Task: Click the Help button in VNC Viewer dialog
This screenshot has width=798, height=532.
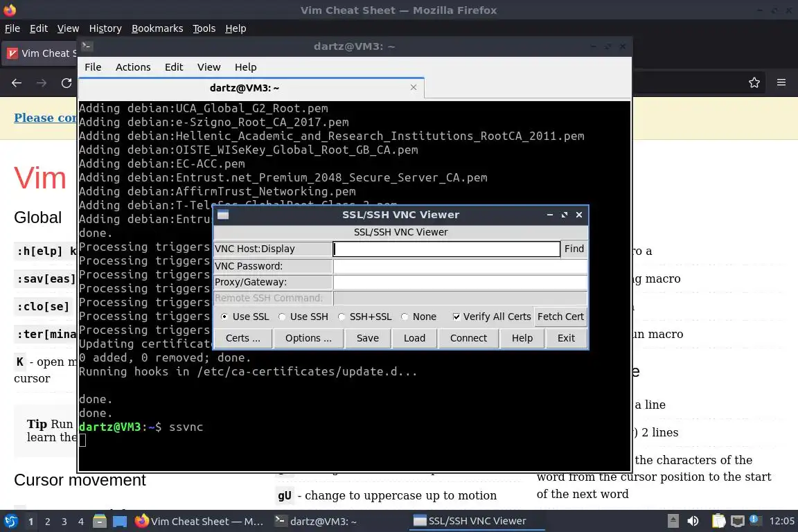Action: point(522,338)
